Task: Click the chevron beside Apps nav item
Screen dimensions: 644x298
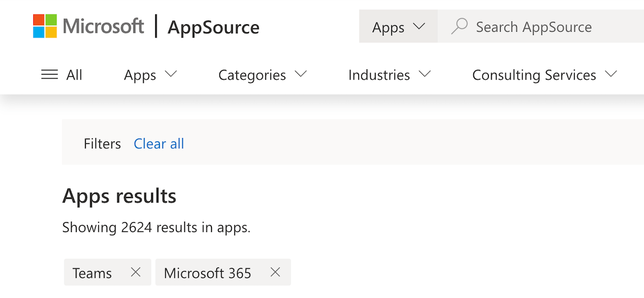Action: click(171, 75)
